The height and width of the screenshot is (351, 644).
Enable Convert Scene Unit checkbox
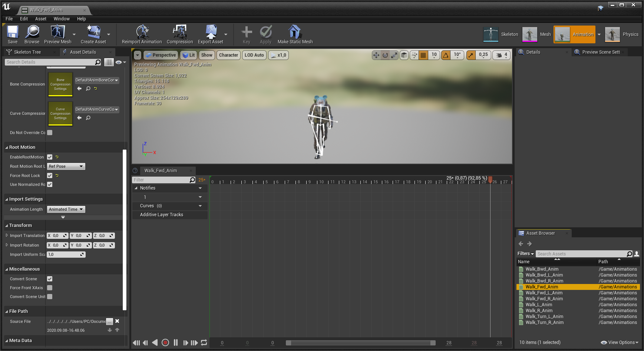[50, 297]
